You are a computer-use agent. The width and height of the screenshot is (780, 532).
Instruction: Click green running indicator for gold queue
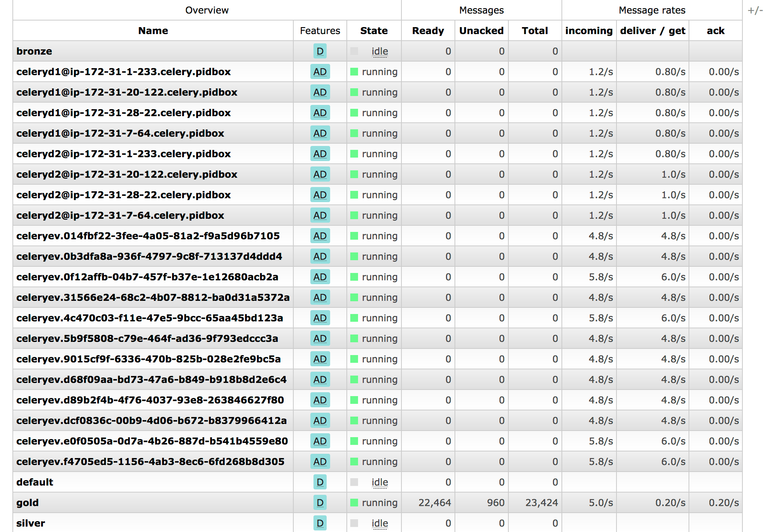(x=354, y=503)
